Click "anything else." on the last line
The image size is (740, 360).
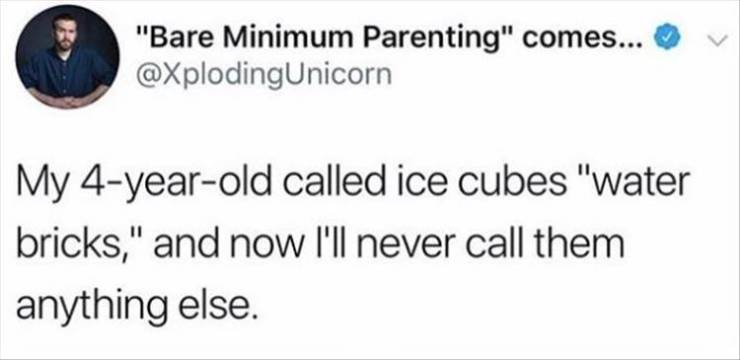click(x=138, y=308)
